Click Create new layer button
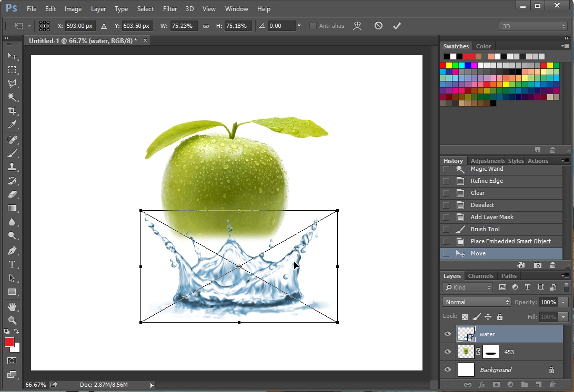574x392 pixels. 539,384
